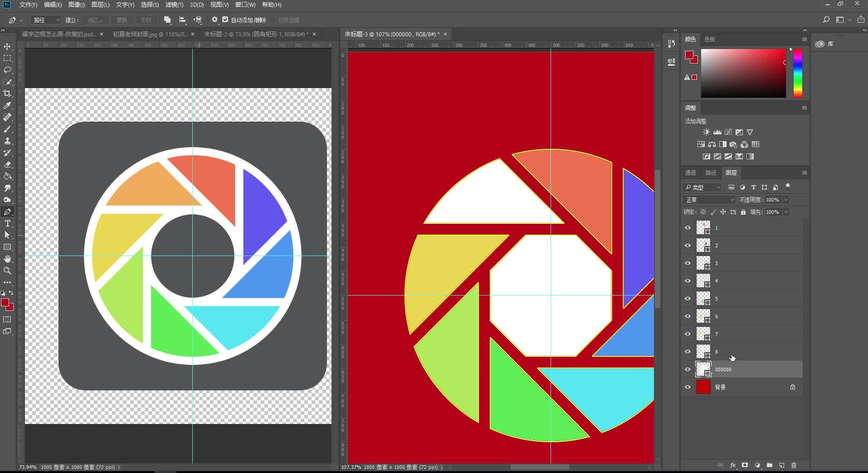Switch to the 色板 tab

pos(710,39)
